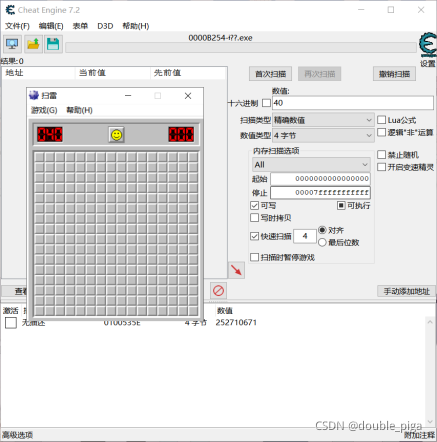Click the Minesweeper mine counter display

(x=50, y=135)
